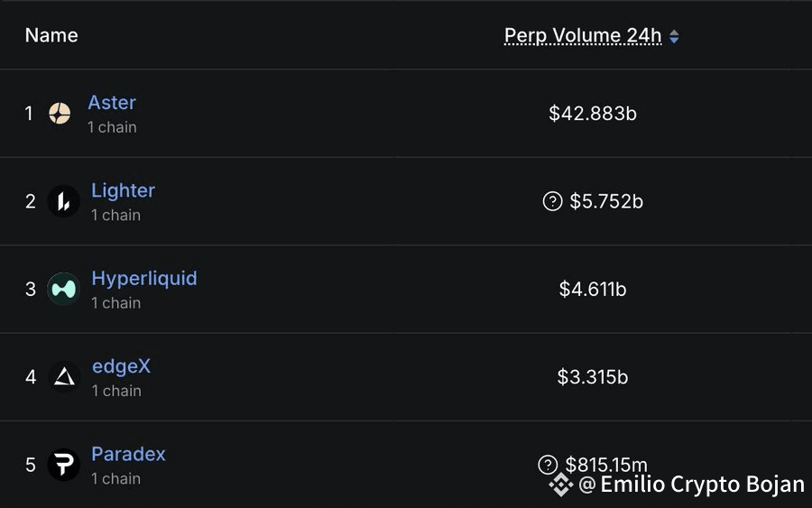Sort by the Perp Volume 24h column header

[x=583, y=35]
